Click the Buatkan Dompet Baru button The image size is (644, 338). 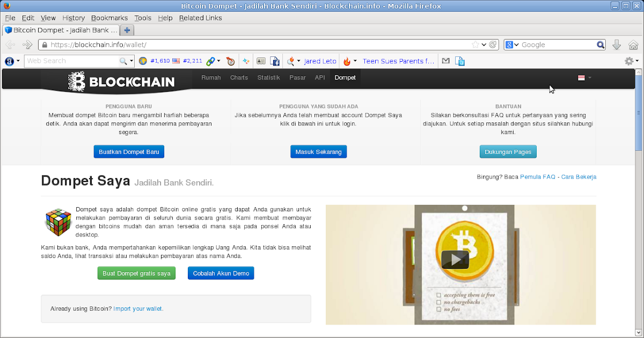(129, 152)
